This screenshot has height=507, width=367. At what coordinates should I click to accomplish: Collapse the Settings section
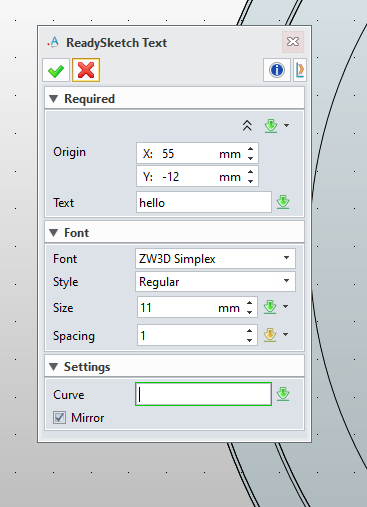tap(54, 367)
